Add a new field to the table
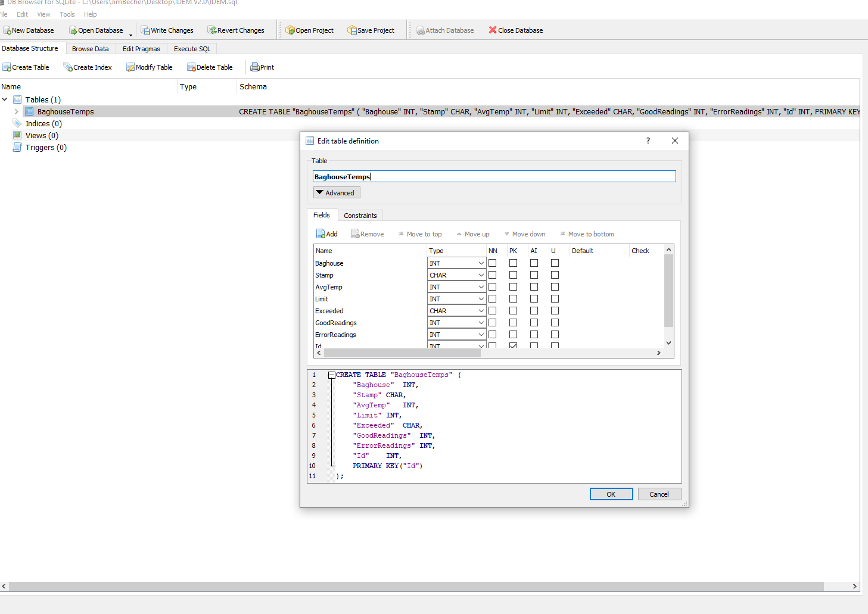868x614 pixels. pyautogui.click(x=327, y=234)
